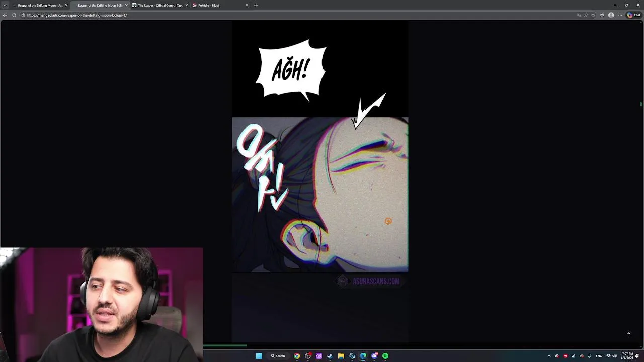This screenshot has width=644, height=362.
Task: Click the scroll-to-top arrow button
Action: pos(628,333)
